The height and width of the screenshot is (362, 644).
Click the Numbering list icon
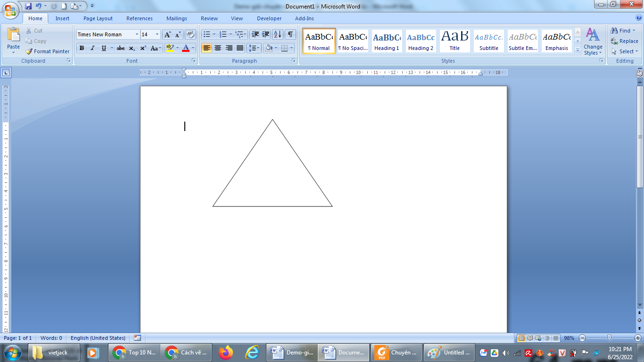tap(223, 34)
